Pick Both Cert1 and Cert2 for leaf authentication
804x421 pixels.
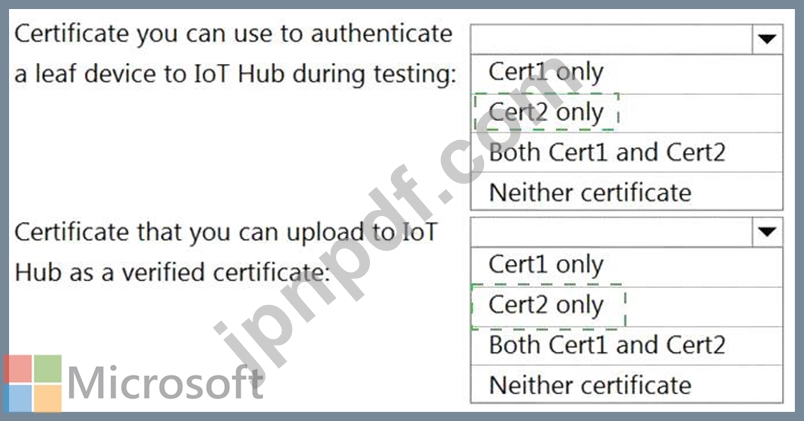(x=627, y=152)
